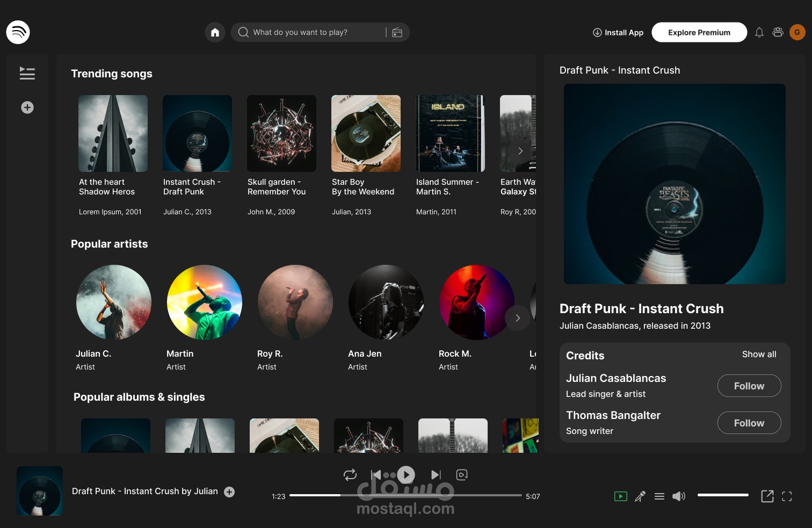
Task: Open the Martin artist photo
Action: point(204,302)
